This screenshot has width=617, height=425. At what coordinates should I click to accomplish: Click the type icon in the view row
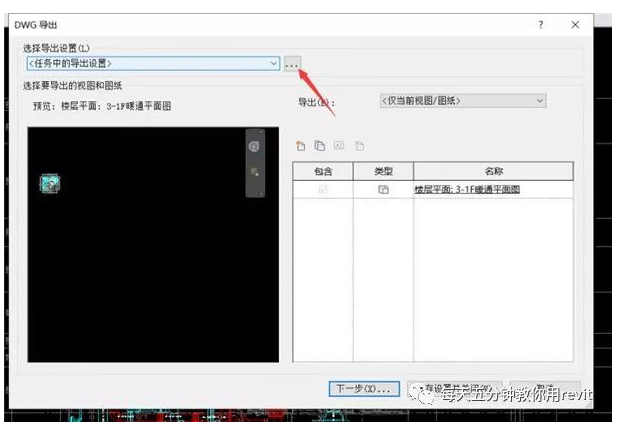coord(383,189)
